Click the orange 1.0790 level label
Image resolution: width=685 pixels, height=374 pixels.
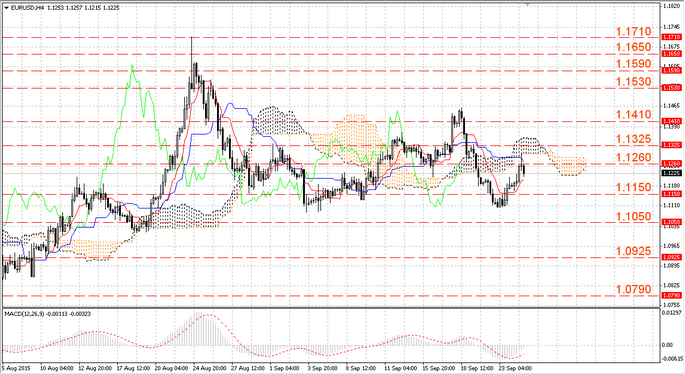pyautogui.click(x=633, y=289)
